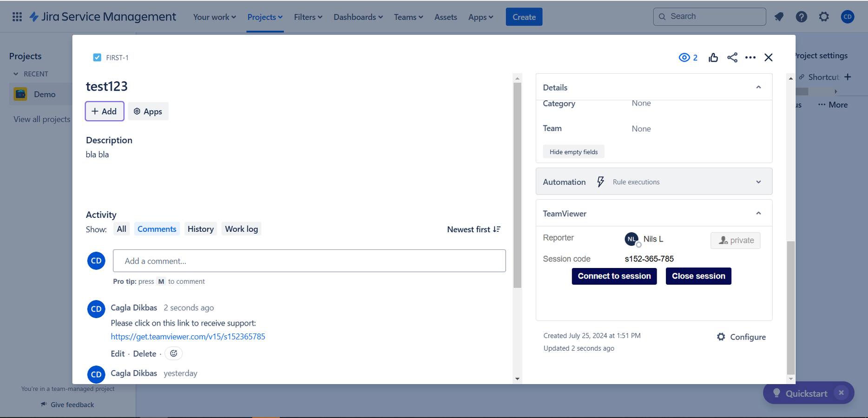Click the main content vertical scrollbar
868x418 pixels.
click(x=517, y=186)
